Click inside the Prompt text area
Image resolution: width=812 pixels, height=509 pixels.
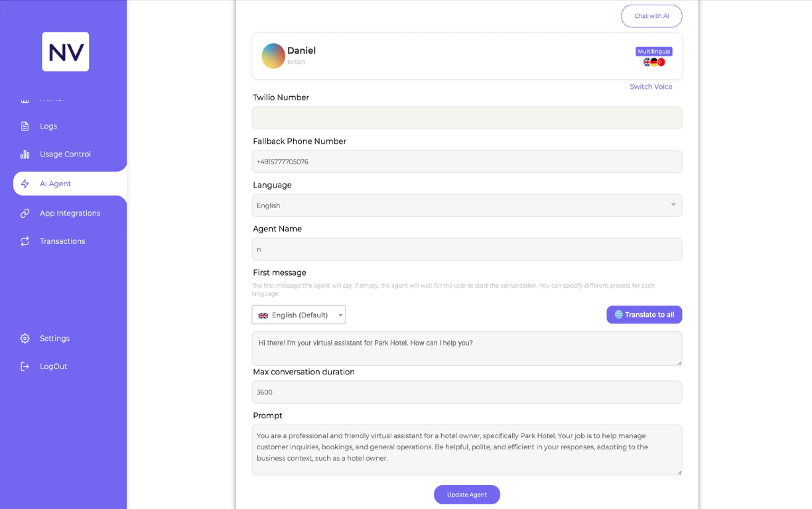pyautogui.click(x=467, y=450)
